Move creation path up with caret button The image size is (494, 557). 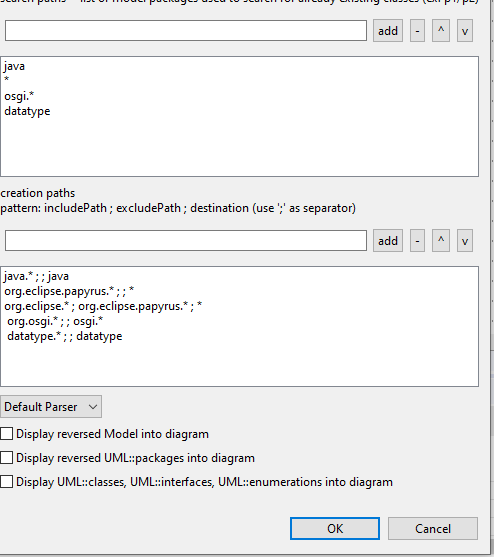click(x=441, y=241)
